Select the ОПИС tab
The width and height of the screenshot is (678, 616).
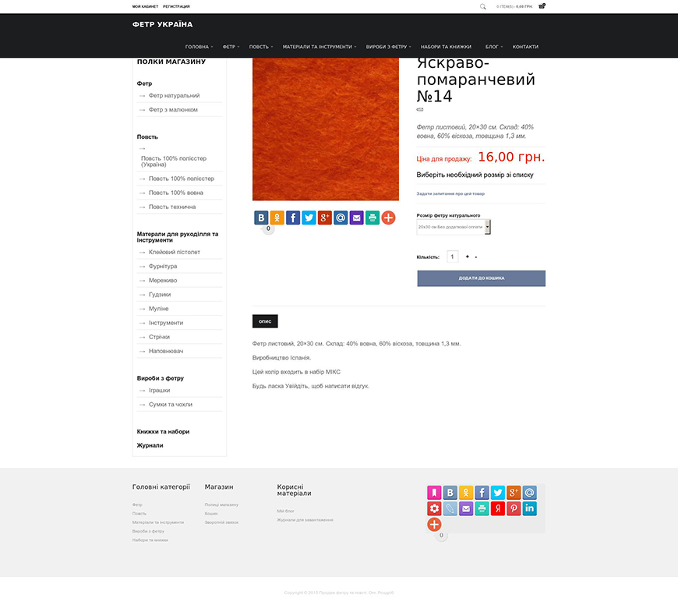point(265,321)
